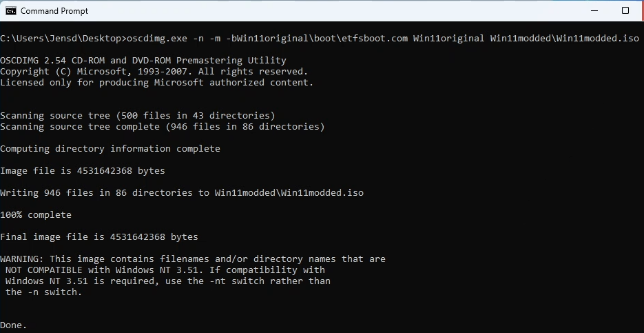The image size is (644, 333).
Task: Maximize the Command Prompt window
Action: 625,11
